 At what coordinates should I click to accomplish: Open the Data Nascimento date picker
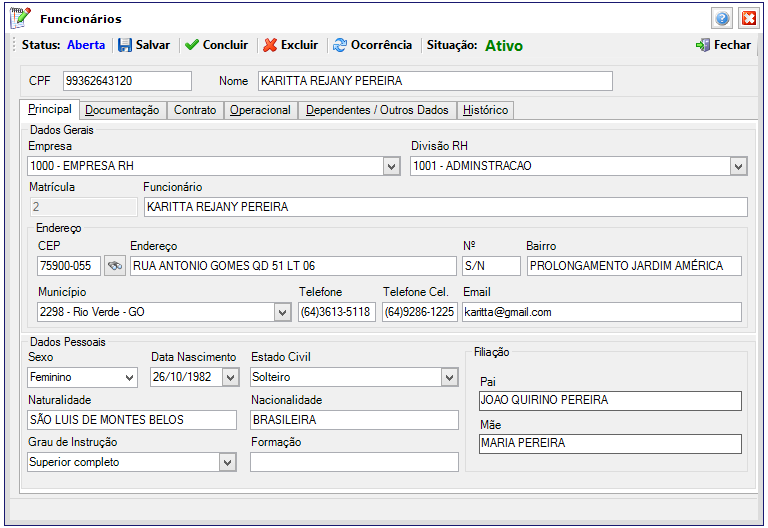tap(231, 378)
